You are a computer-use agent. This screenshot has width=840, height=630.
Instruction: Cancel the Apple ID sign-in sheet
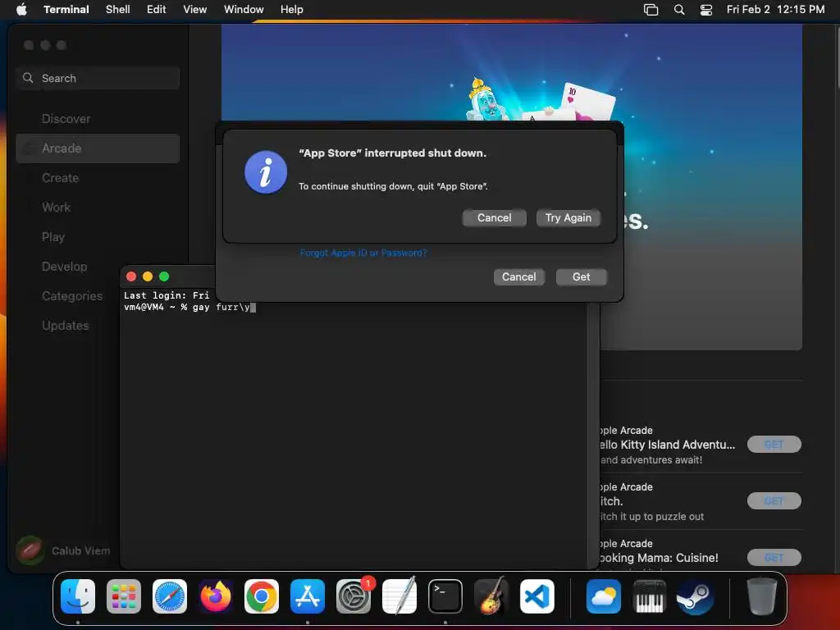pyautogui.click(x=518, y=277)
